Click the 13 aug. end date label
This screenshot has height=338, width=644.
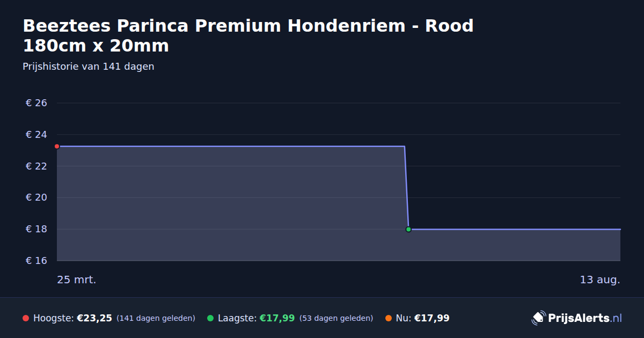[600, 280]
